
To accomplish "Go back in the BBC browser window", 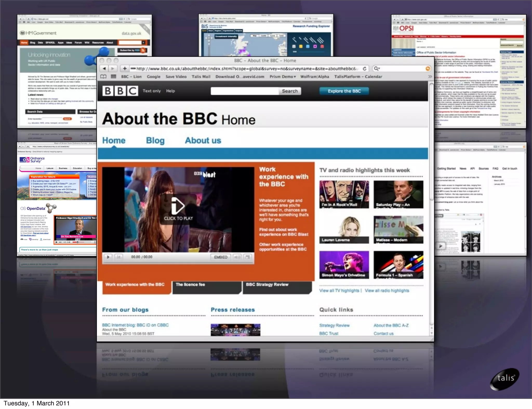I will 104,69.
